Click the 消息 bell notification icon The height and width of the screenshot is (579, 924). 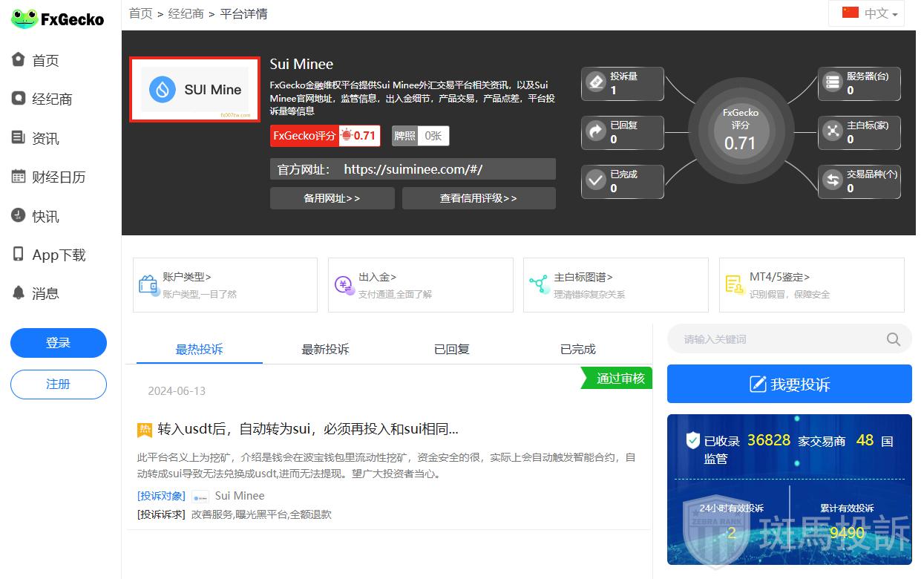pyautogui.click(x=19, y=293)
